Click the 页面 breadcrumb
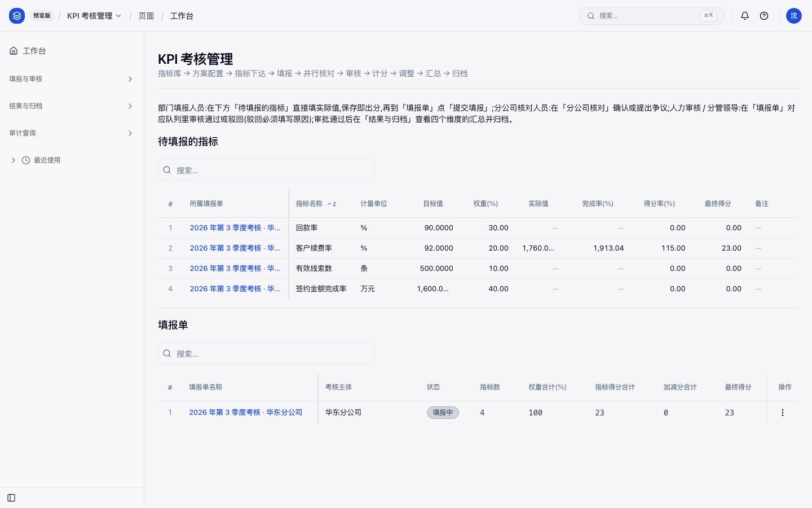 coord(146,16)
